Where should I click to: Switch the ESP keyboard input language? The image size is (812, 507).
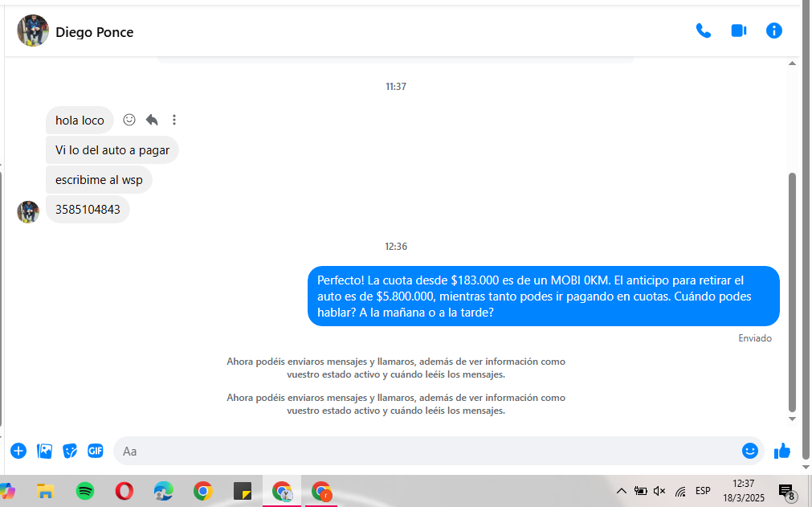pos(703,491)
